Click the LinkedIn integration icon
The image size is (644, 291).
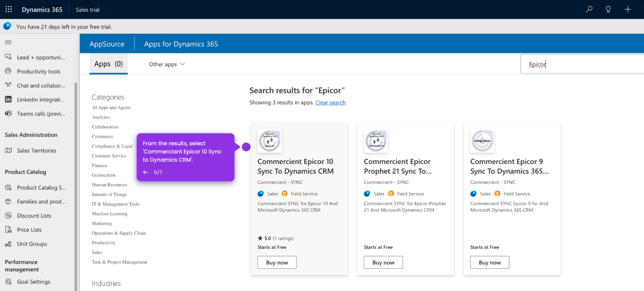[x=8, y=99]
